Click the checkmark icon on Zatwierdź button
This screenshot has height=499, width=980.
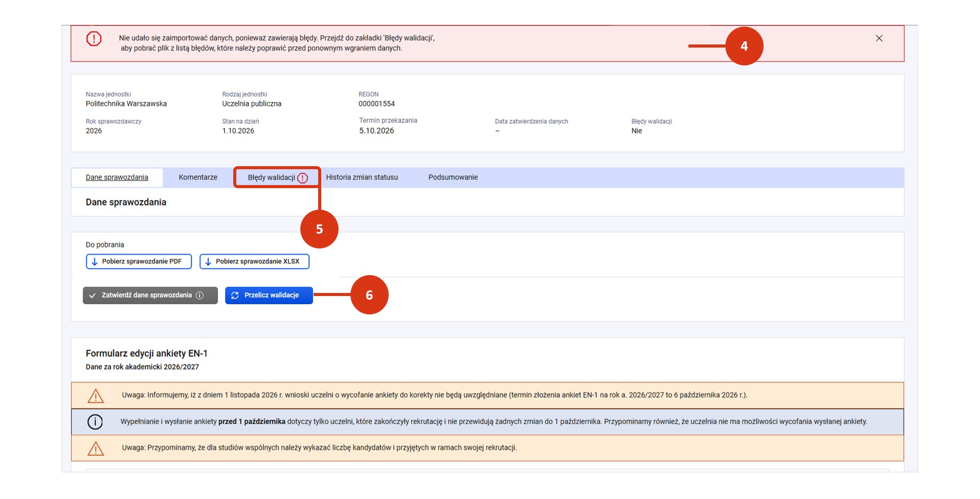93,296
